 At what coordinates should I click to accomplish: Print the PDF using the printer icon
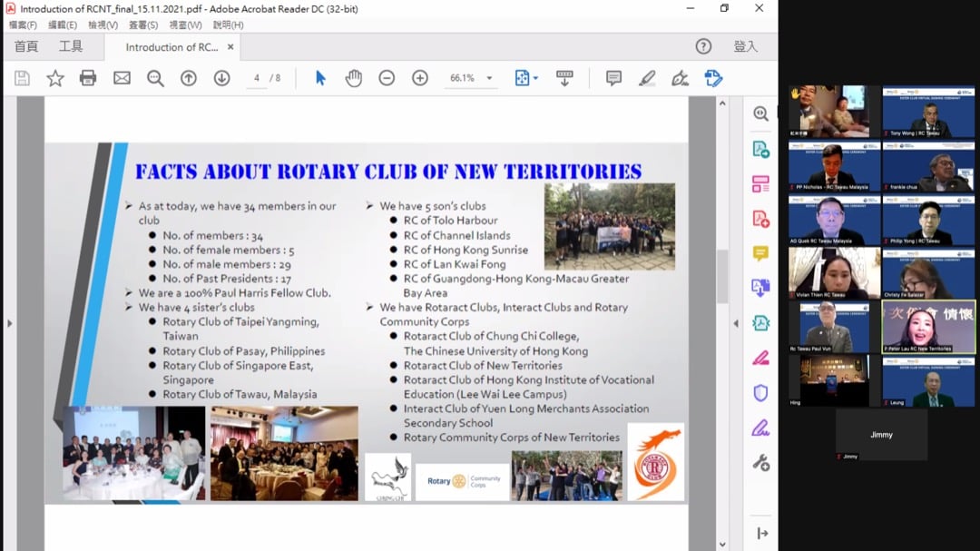click(88, 78)
